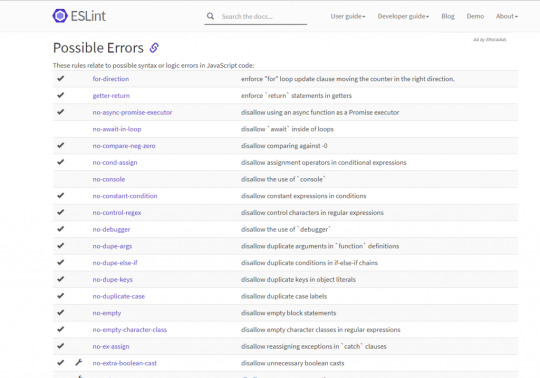Click the Possible Errors heading text
The height and width of the screenshot is (378, 540).
click(x=98, y=48)
